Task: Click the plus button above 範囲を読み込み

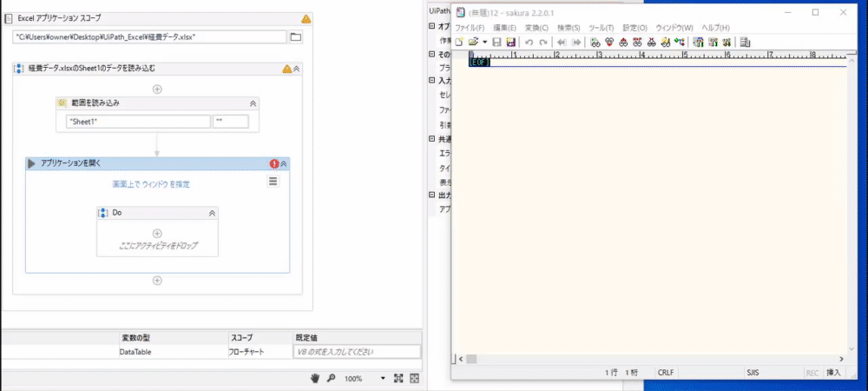Action: 157,89
